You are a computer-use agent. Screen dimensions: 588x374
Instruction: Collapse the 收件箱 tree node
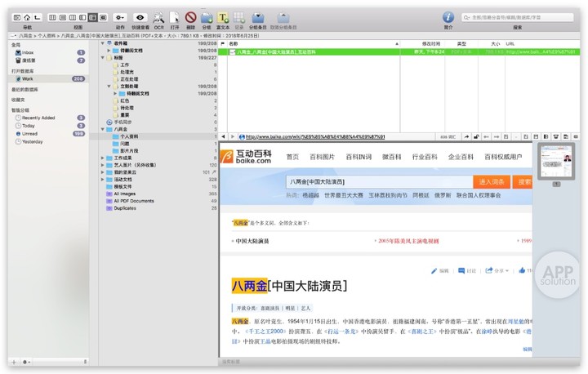coord(102,43)
